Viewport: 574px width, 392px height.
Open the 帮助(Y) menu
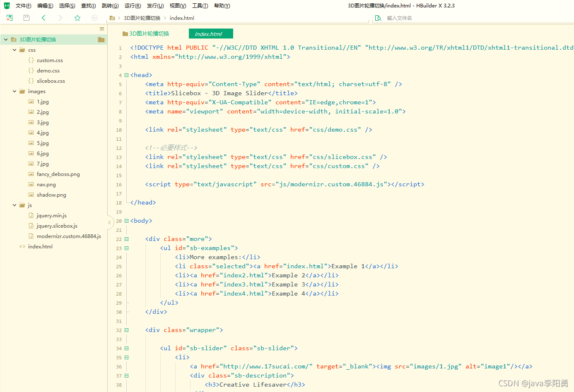(x=222, y=5)
